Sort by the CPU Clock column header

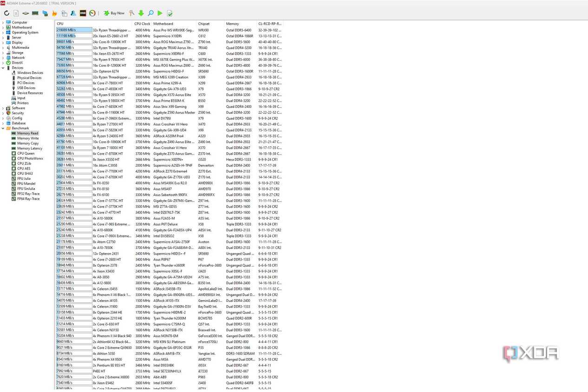click(x=143, y=24)
